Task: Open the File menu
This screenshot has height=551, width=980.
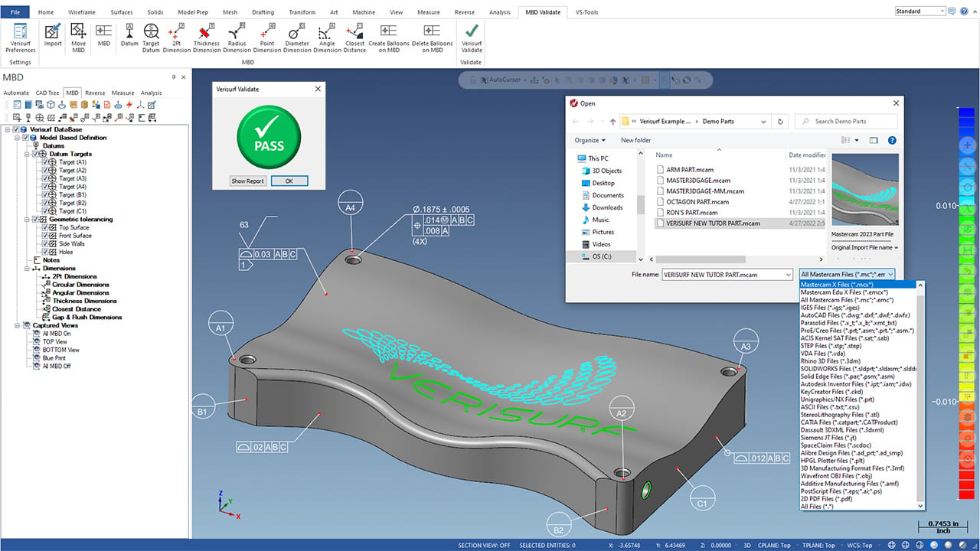Action: point(15,12)
